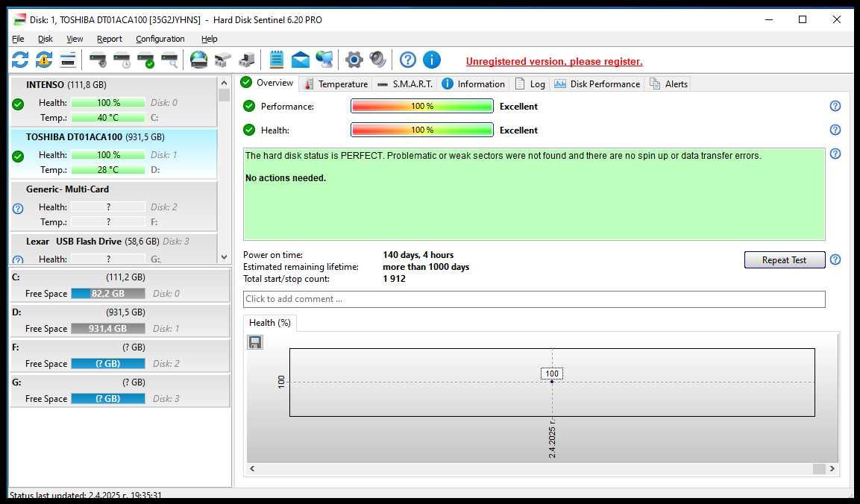Click unknown status icon for Generic- Multi-Card
The height and width of the screenshot is (504, 860).
(x=18, y=209)
